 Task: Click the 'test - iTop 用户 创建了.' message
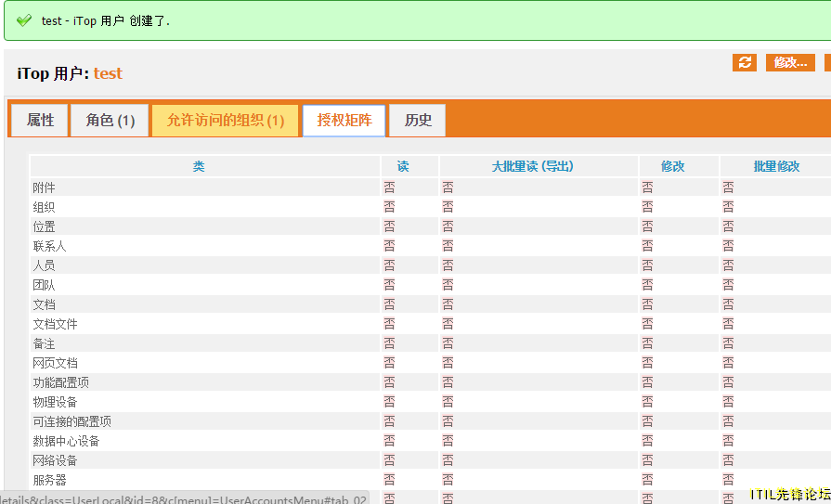[106, 21]
